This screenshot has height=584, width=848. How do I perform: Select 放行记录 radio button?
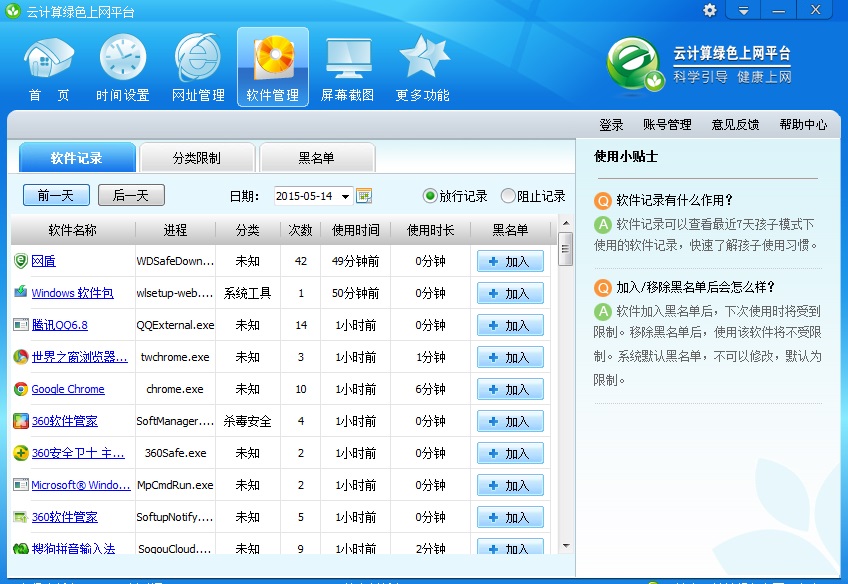[x=430, y=196]
